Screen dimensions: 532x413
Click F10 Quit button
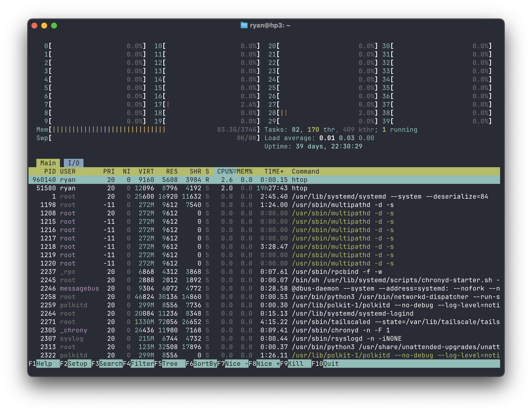pyautogui.click(x=325, y=364)
